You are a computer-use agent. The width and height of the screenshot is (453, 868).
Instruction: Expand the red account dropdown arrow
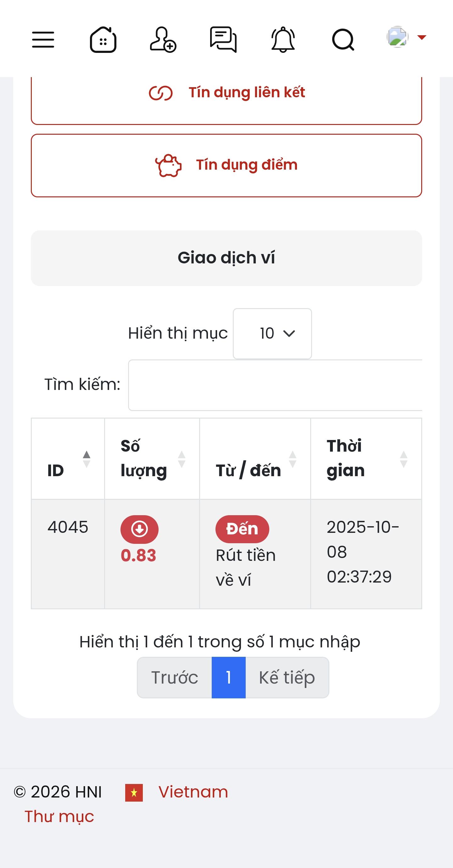422,37
